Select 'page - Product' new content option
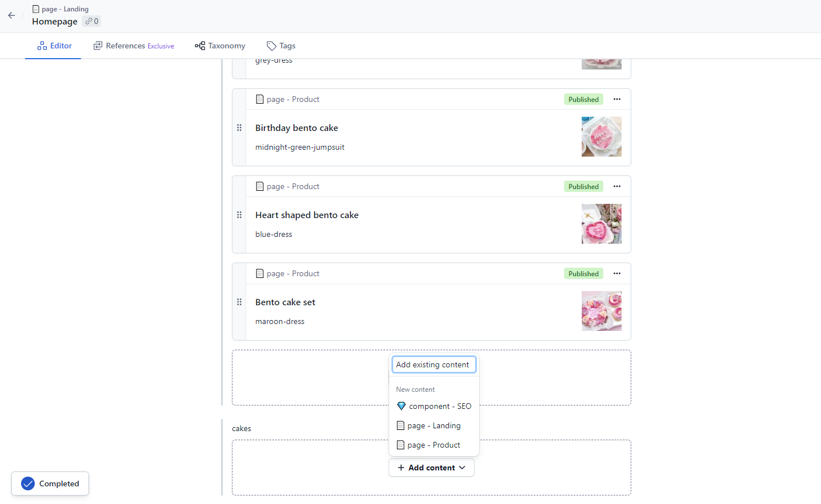This screenshot has height=504, width=821. point(434,445)
